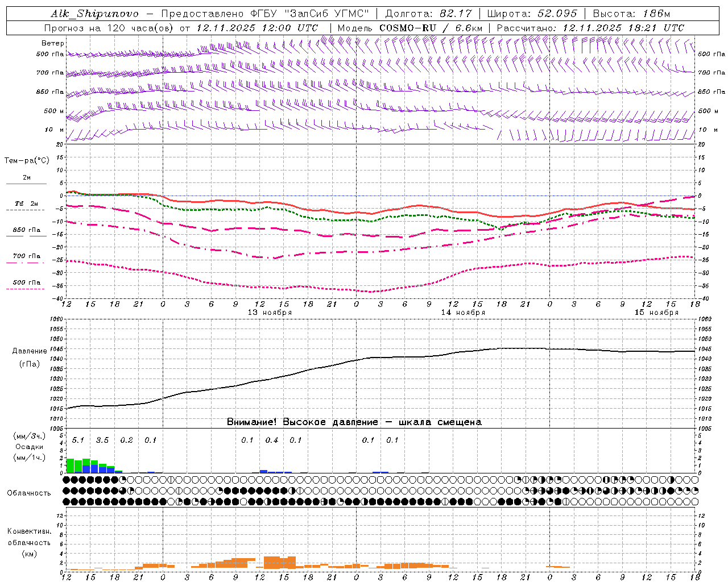The image size is (728, 582).
Task: Click the solid red '2м' legend line sample
Action: (x=26, y=184)
